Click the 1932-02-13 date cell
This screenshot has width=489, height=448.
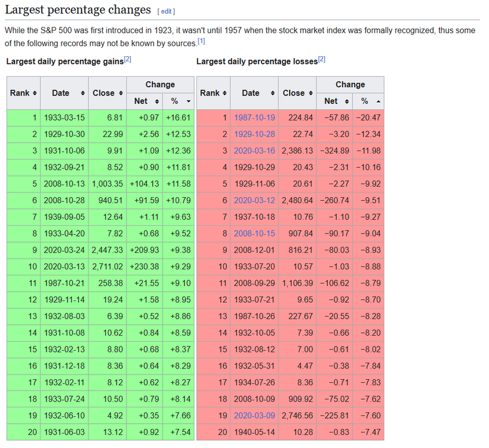point(64,349)
